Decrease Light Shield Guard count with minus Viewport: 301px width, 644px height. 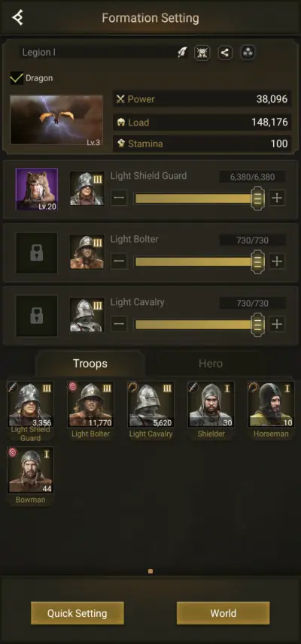[119, 198]
